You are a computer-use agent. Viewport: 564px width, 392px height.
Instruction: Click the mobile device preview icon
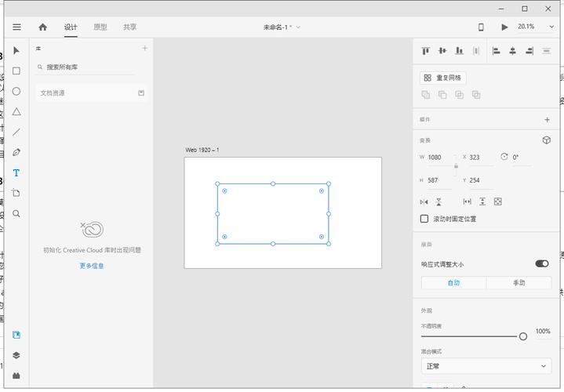(481, 27)
